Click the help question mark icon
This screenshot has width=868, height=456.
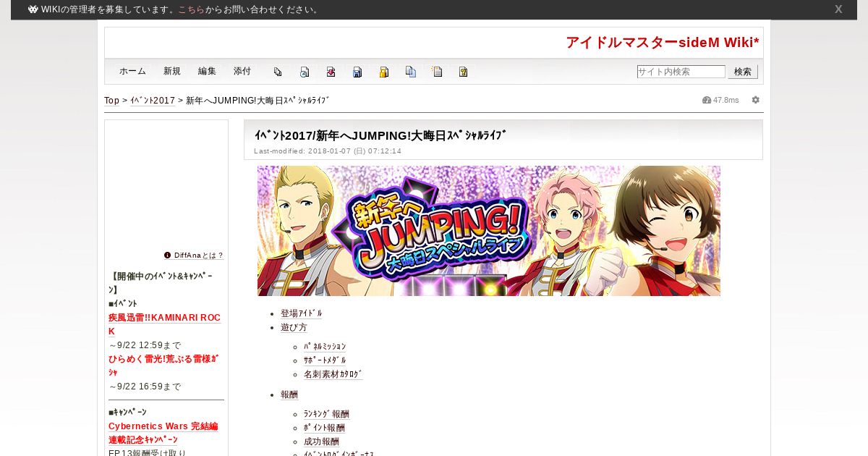pyautogui.click(x=464, y=72)
